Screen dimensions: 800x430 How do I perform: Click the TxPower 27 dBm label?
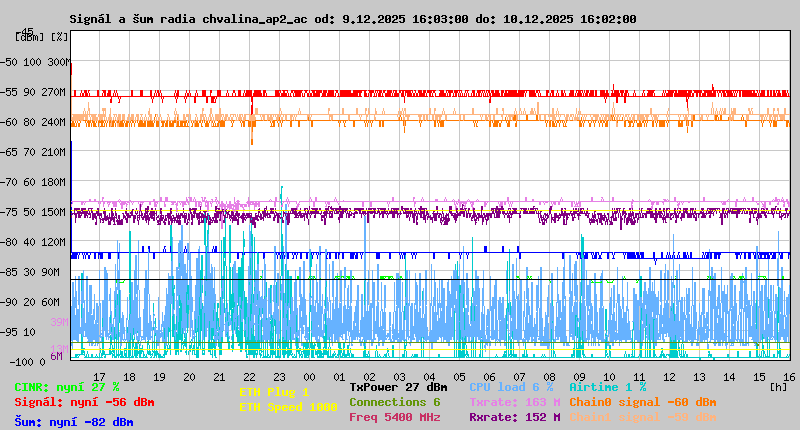[398, 386]
